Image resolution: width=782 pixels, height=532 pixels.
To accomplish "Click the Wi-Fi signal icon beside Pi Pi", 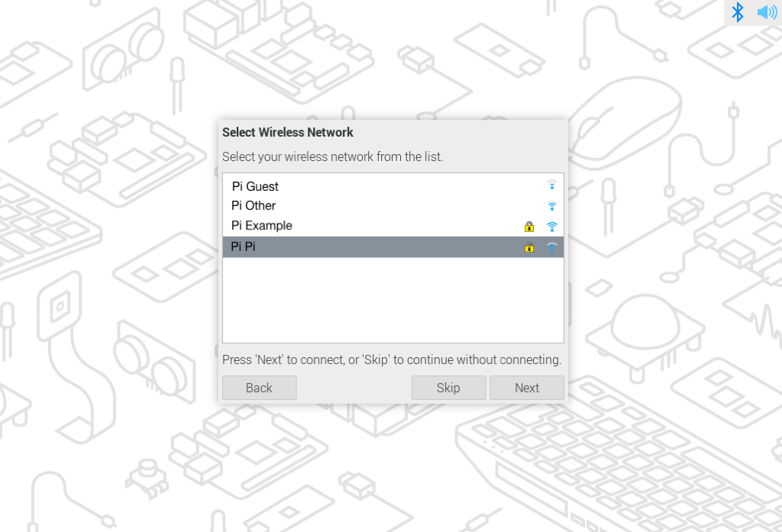I will (551, 246).
